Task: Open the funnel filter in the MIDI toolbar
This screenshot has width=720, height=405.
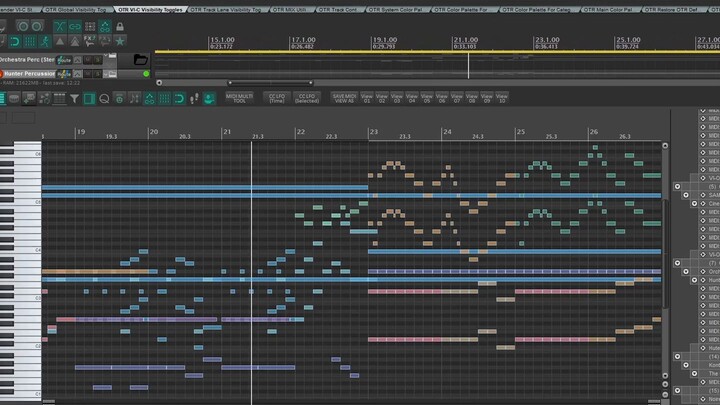Action: coord(74,98)
